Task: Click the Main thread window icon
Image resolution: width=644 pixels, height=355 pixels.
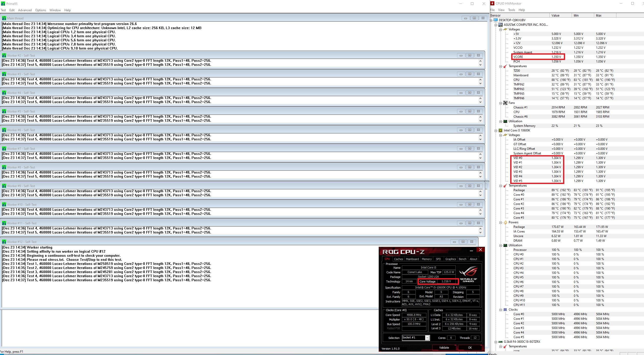Action: pyautogui.click(x=4, y=18)
